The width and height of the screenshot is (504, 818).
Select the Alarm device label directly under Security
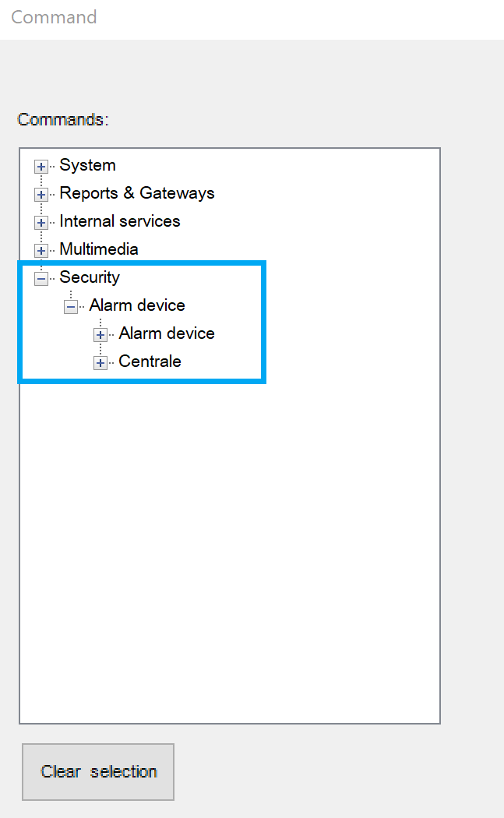pyautogui.click(x=137, y=305)
